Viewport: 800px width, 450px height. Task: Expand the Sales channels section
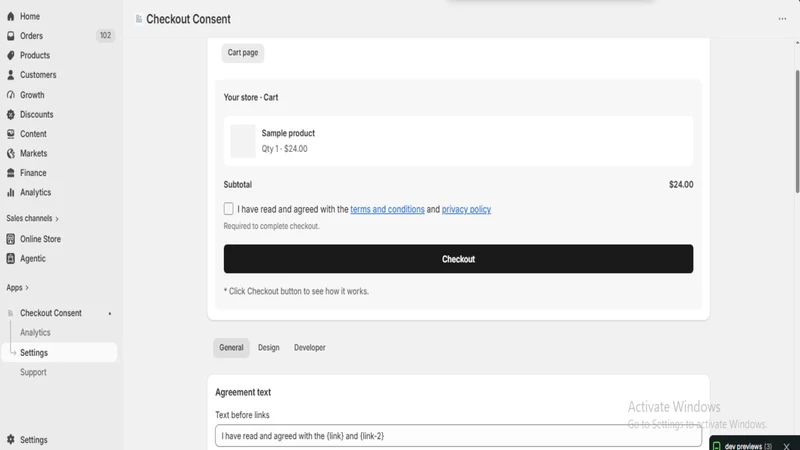pos(33,218)
